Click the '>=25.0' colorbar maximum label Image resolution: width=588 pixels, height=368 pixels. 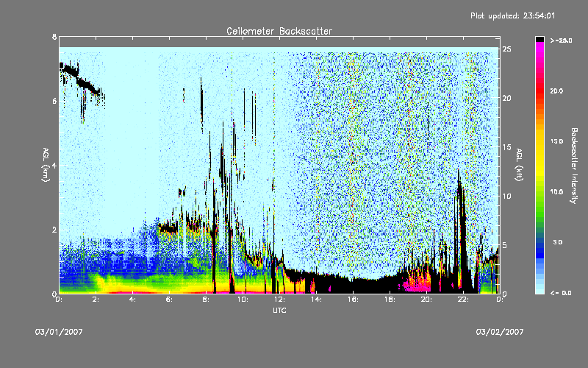click(x=561, y=40)
